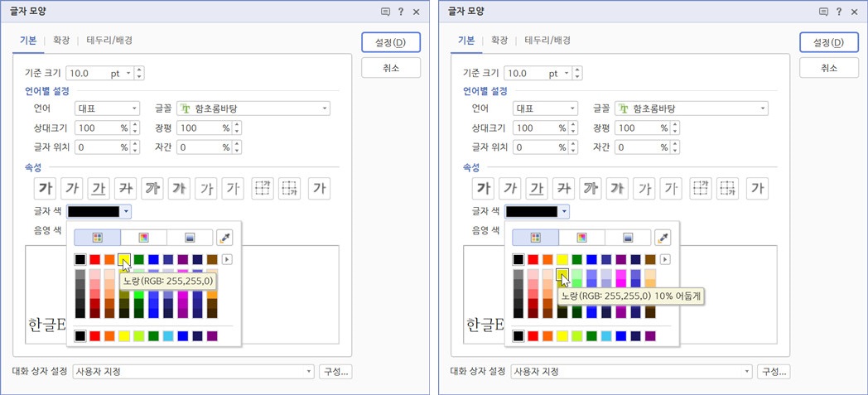Click 글자 위치 stepper arrows in left dialog
The width and height of the screenshot is (868, 395).
pyautogui.click(x=136, y=147)
